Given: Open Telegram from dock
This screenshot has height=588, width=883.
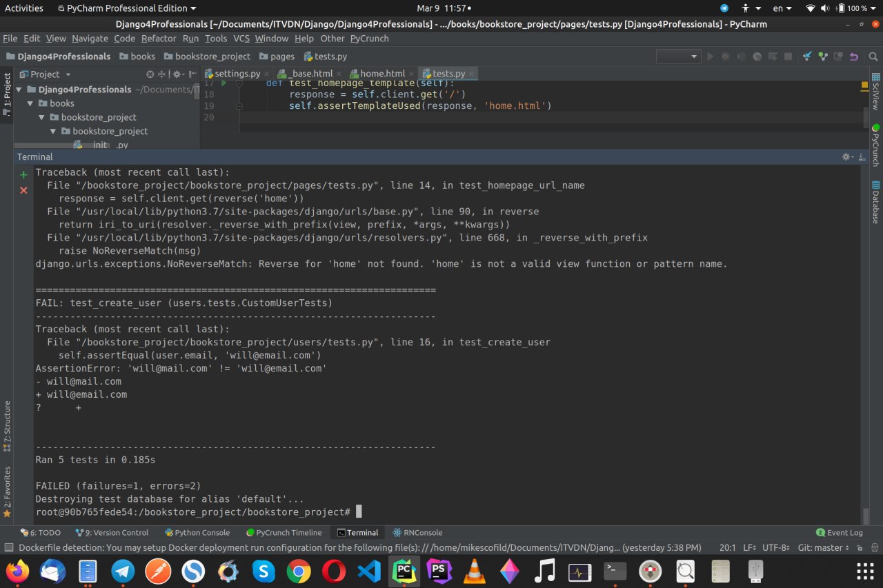Looking at the screenshot, I should (x=123, y=571).
